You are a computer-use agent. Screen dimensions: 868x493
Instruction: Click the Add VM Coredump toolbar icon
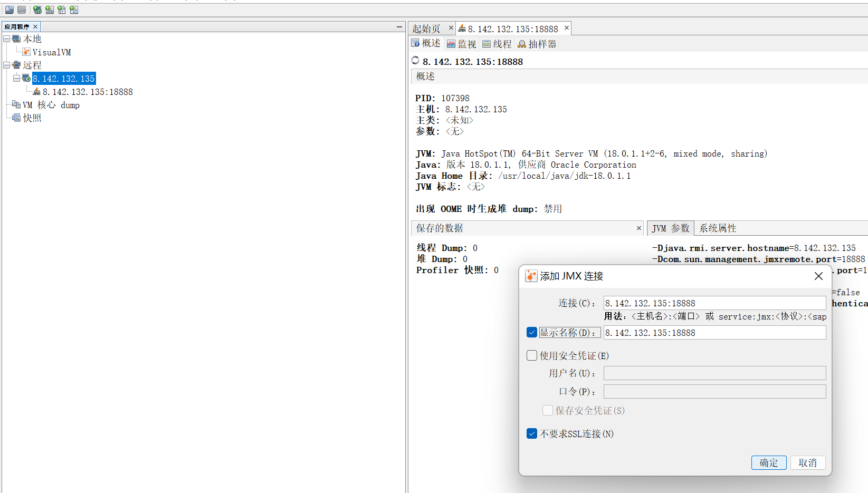coord(62,10)
